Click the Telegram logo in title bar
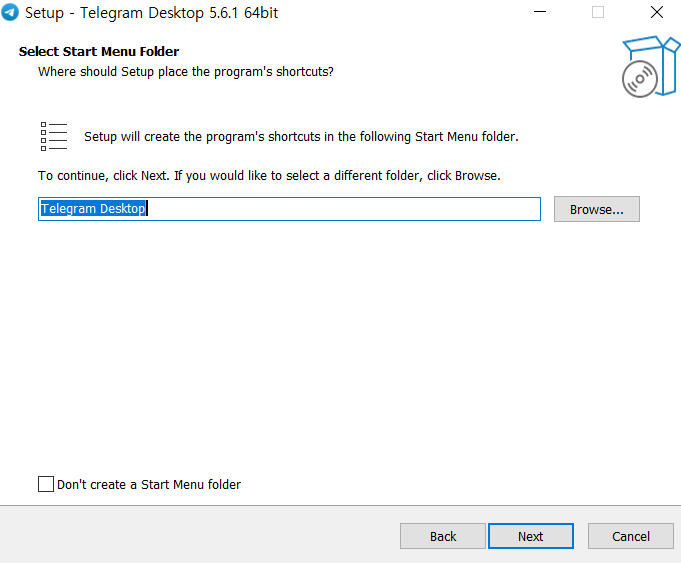681x563 pixels. pos(10,12)
